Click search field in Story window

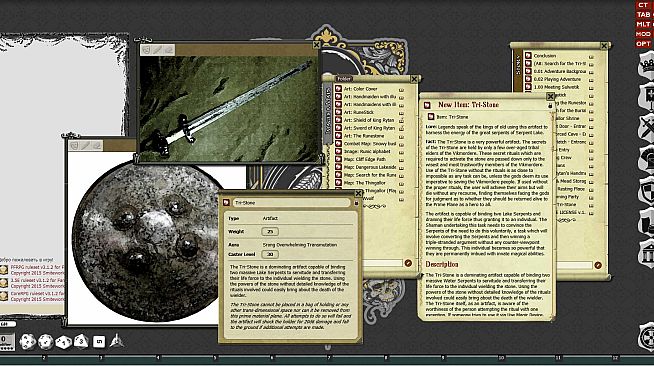pyautogui.click(x=575, y=265)
